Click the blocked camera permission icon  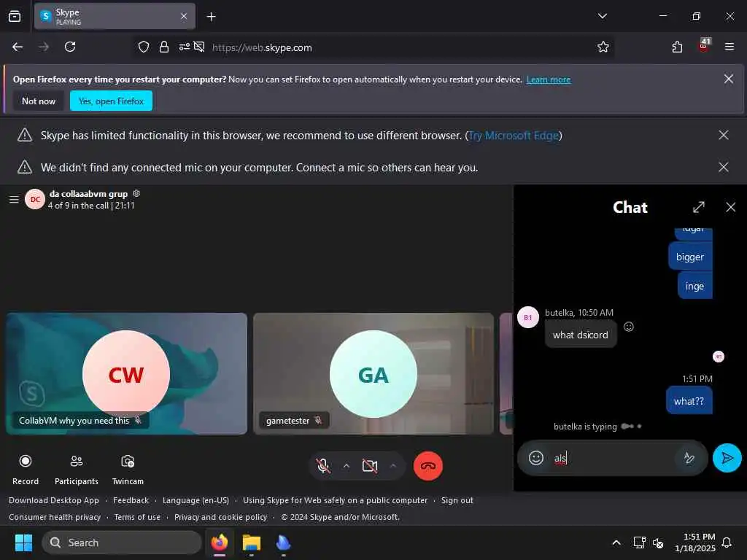[199, 47]
